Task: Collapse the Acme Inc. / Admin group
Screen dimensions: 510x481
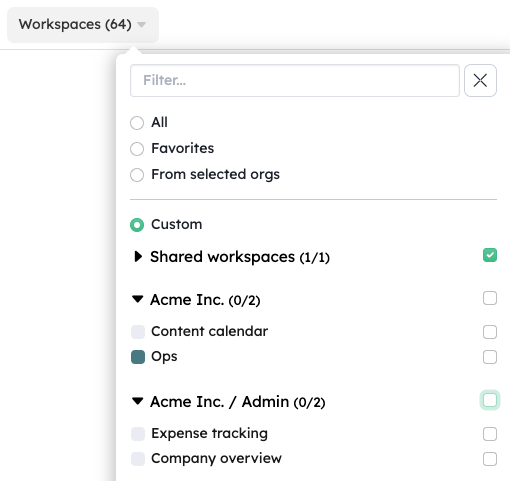Action: point(138,401)
